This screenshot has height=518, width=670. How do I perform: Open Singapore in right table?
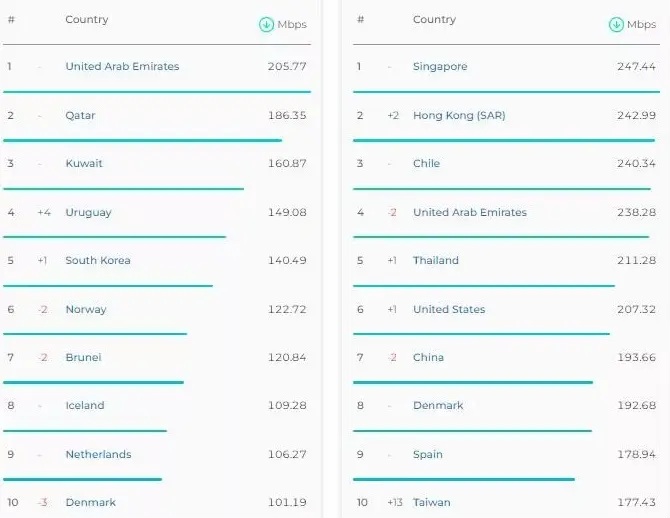pos(440,67)
